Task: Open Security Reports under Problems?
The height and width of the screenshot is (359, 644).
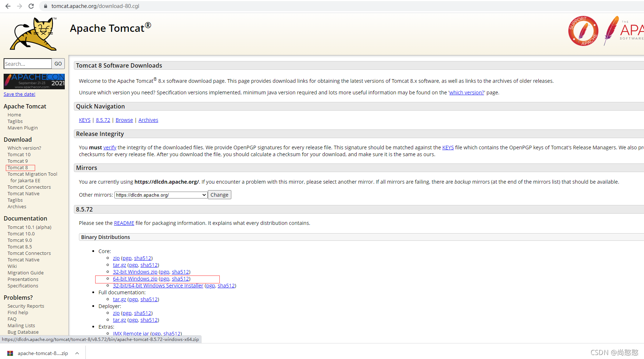Action: [x=26, y=306]
